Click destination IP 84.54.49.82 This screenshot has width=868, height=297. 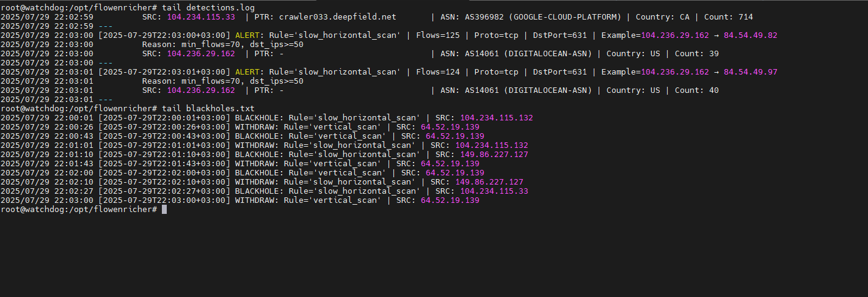coord(751,35)
